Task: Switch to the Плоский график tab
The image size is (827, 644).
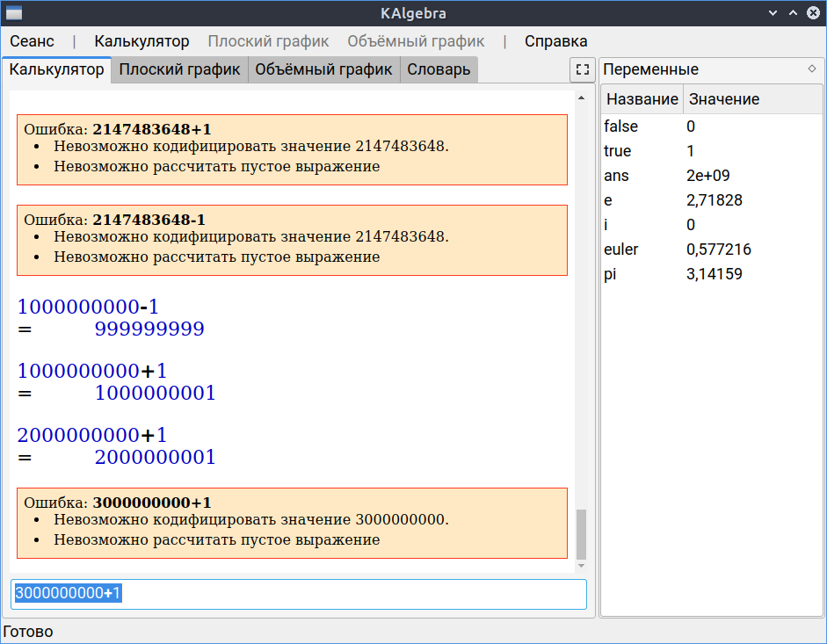Action: 179,69
